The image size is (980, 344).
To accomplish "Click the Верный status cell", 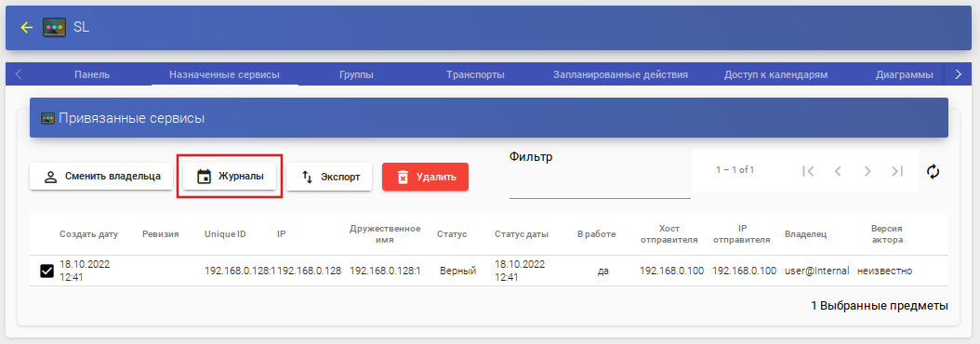I will tap(457, 271).
